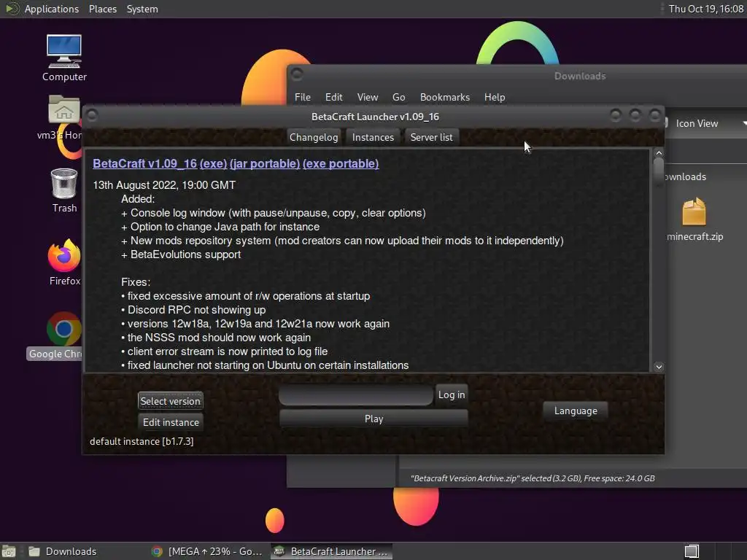The height and width of the screenshot is (560, 747).
Task: Open Edit menu in Downloads window
Action: pyautogui.click(x=333, y=97)
